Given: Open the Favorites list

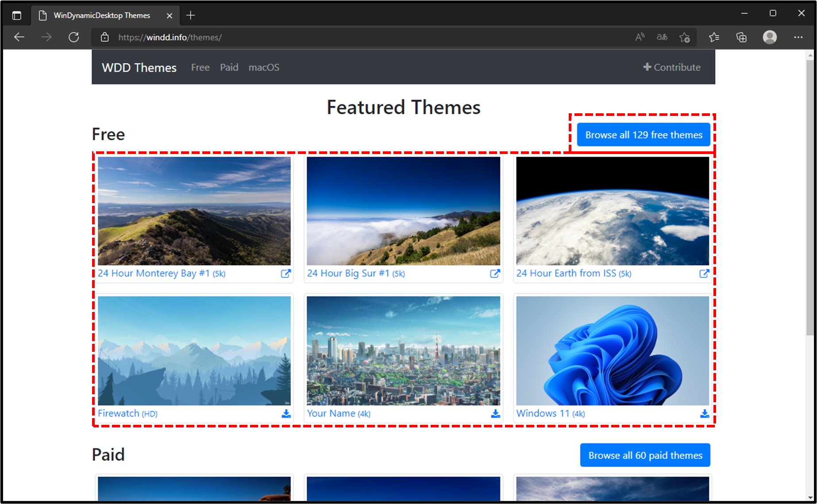Looking at the screenshot, I should point(714,37).
